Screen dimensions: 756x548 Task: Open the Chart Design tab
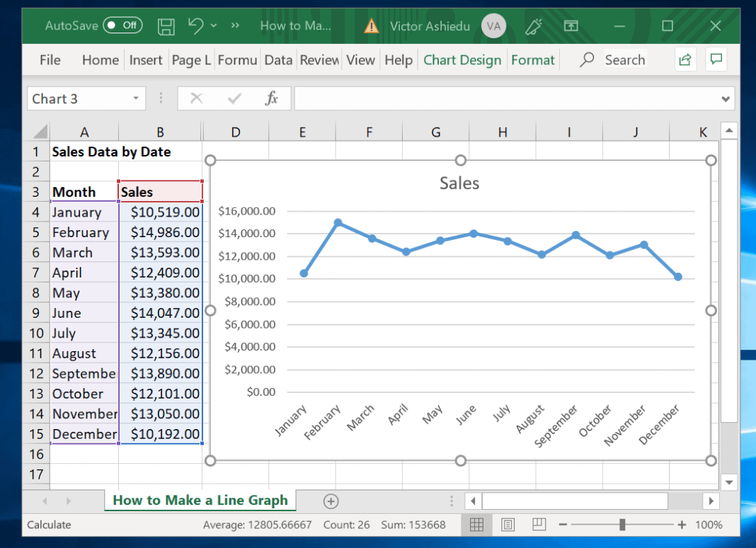462,59
